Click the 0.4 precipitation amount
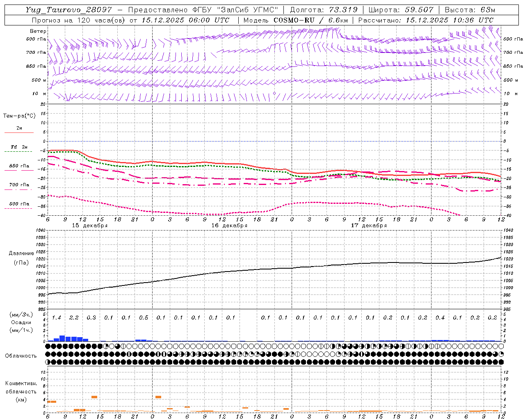 click(x=440, y=317)
